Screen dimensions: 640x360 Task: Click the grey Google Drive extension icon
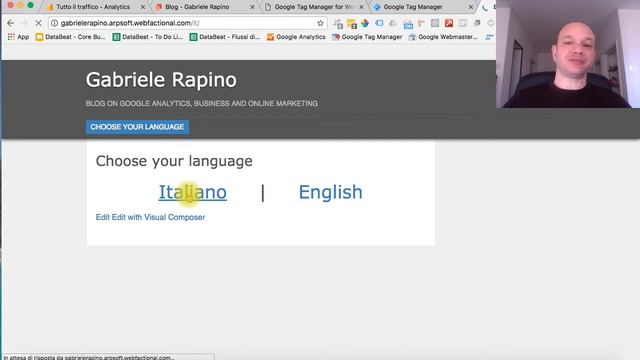point(393,23)
